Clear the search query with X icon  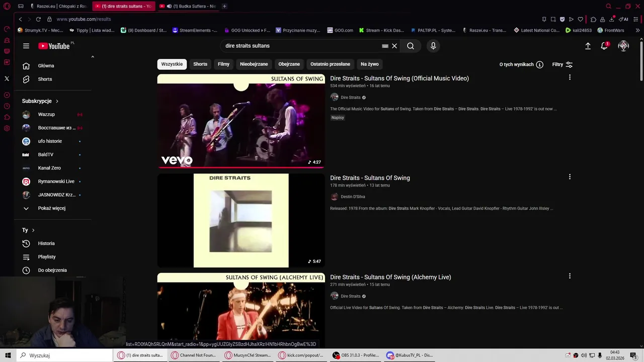(394, 46)
